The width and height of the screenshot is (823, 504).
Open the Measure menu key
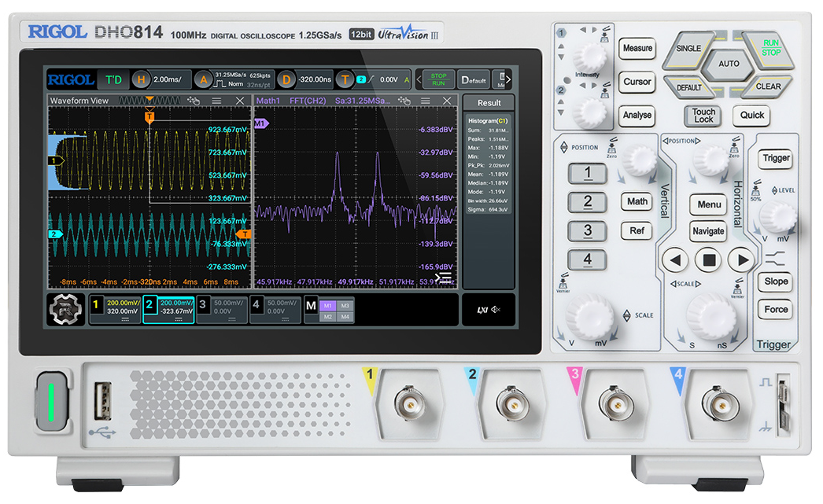click(637, 49)
